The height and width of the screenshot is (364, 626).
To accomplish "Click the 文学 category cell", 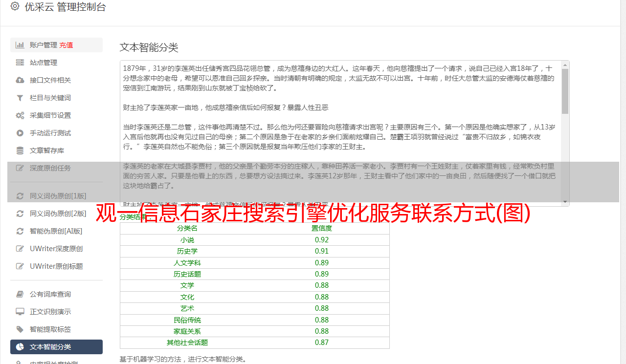I will [x=187, y=285].
